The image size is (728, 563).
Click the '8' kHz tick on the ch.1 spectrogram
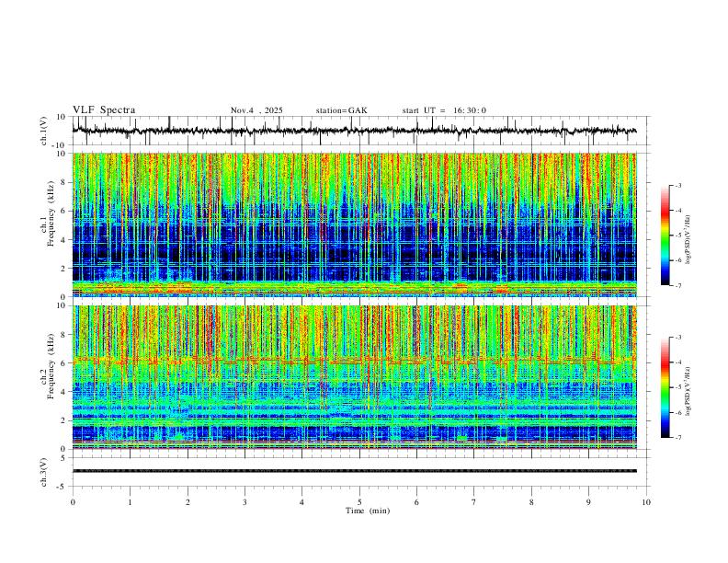pos(63,182)
